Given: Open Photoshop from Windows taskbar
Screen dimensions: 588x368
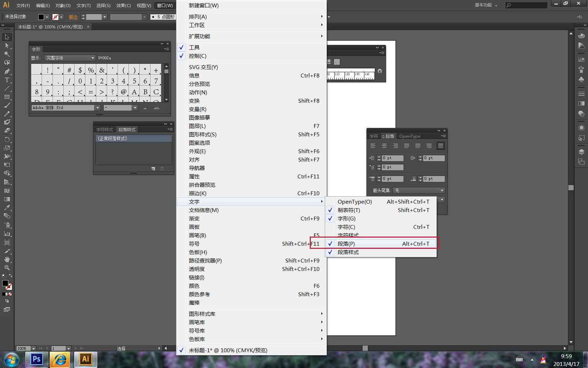Looking at the screenshot, I should (37, 359).
